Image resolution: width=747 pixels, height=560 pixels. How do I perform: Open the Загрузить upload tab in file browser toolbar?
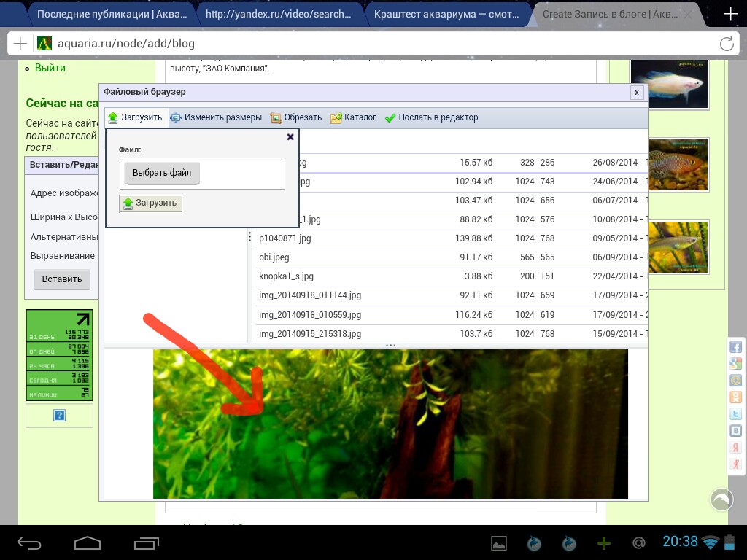135,117
